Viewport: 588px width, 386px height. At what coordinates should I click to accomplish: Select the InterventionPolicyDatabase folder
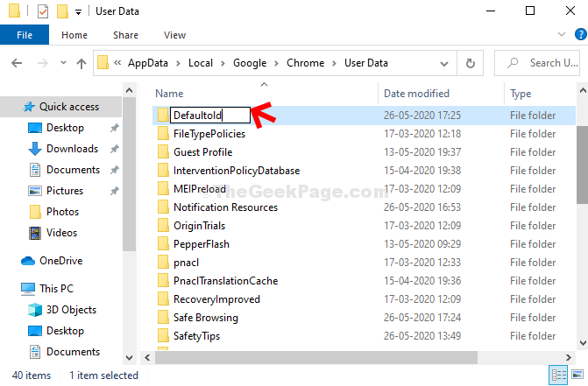pos(237,171)
